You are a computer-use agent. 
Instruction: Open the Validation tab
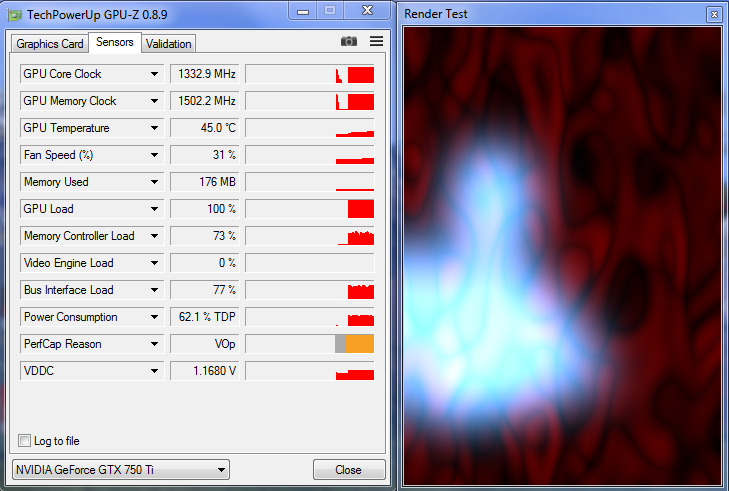point(168,44)
